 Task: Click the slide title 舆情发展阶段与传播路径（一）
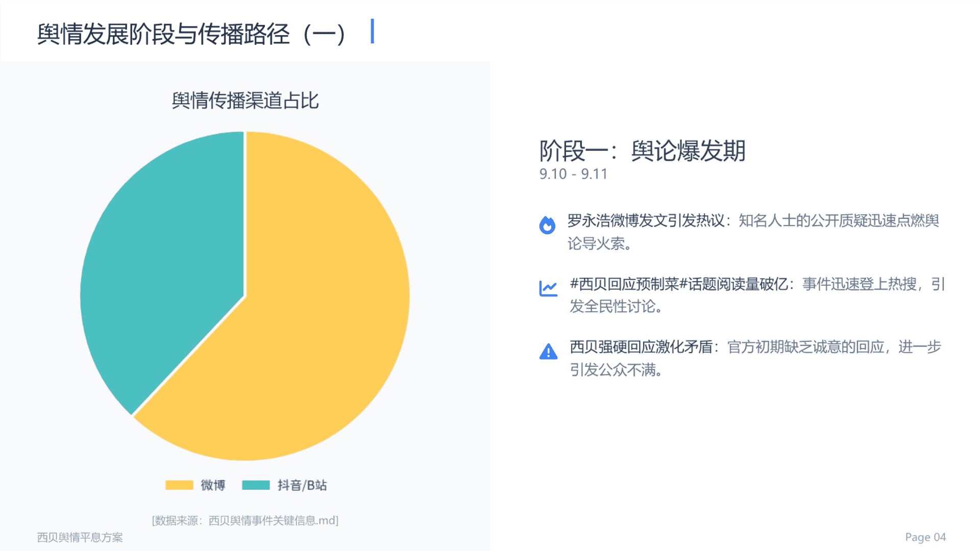tap(191, 34)
